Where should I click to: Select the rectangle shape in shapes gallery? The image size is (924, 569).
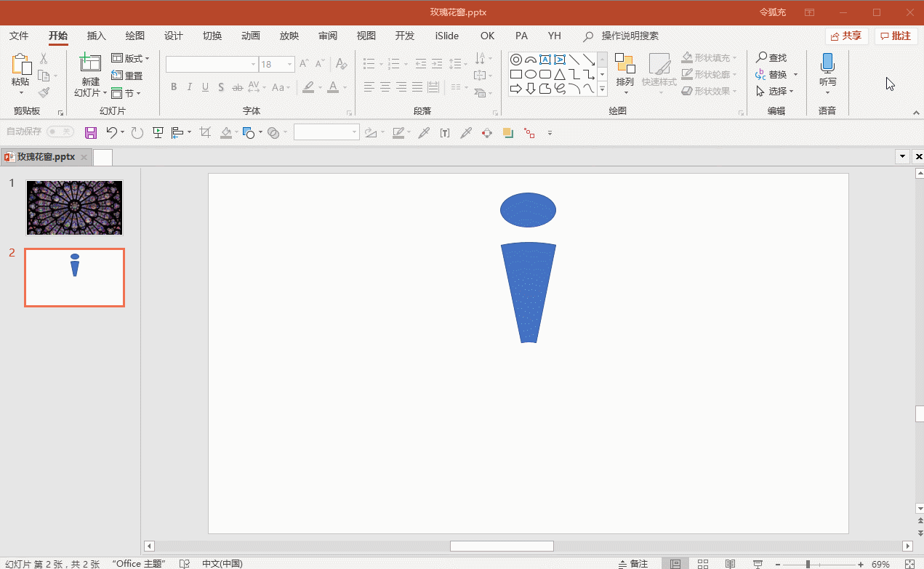(x=516, y=74)
